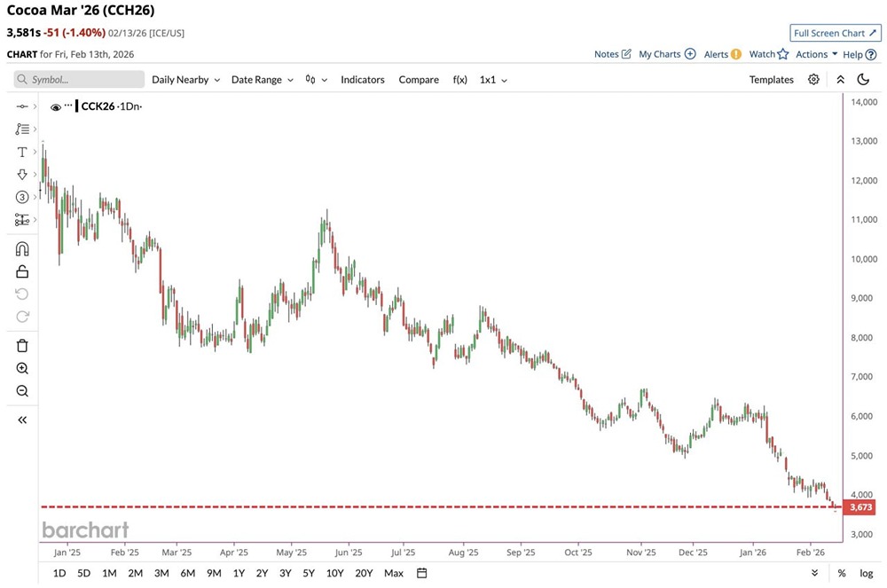Select the 5D time range
Screen dimensions: 887x588
pos(83,573)
